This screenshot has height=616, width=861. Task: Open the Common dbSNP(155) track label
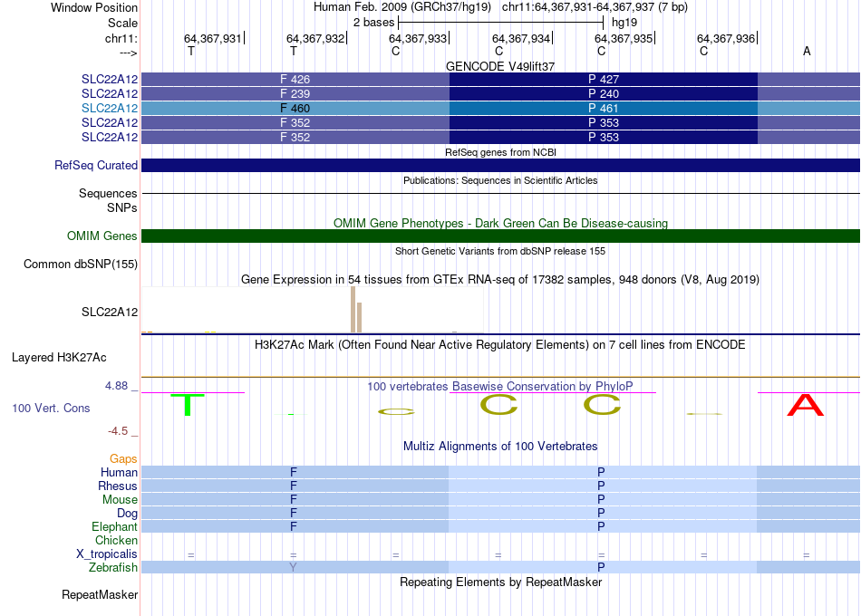[81, 265]
